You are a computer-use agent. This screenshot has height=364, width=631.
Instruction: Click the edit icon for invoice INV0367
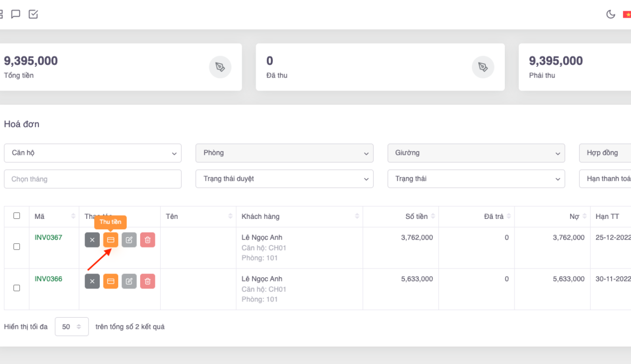[129, 240]
